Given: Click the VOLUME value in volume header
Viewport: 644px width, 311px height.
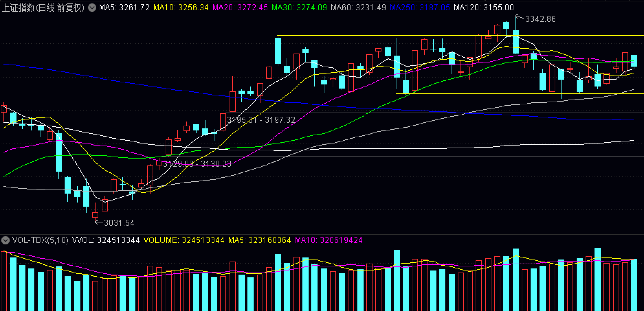Looking at the screenshot, I should tap(184, 240).
